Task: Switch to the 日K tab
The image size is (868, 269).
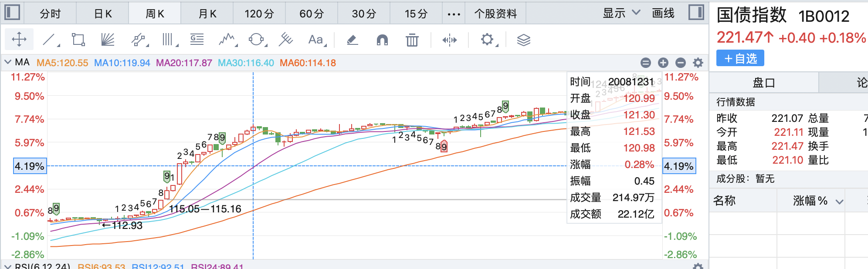Action: 103,14
